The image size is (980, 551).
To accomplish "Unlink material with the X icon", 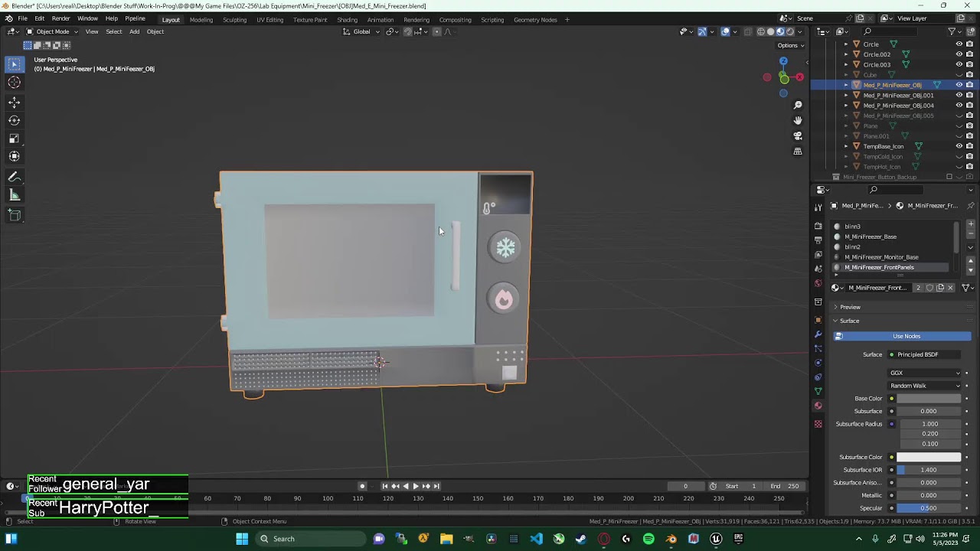I will point(950,288).
